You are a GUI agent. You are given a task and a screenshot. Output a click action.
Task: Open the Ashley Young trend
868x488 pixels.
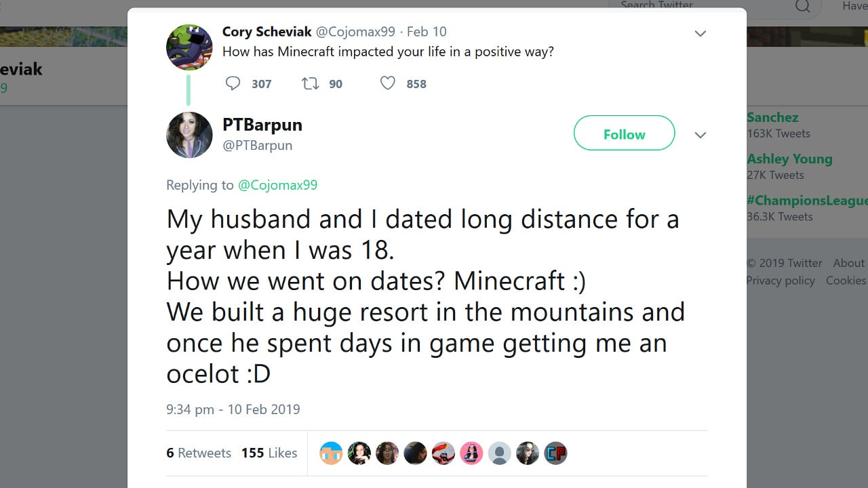click(x=789, y=159)
